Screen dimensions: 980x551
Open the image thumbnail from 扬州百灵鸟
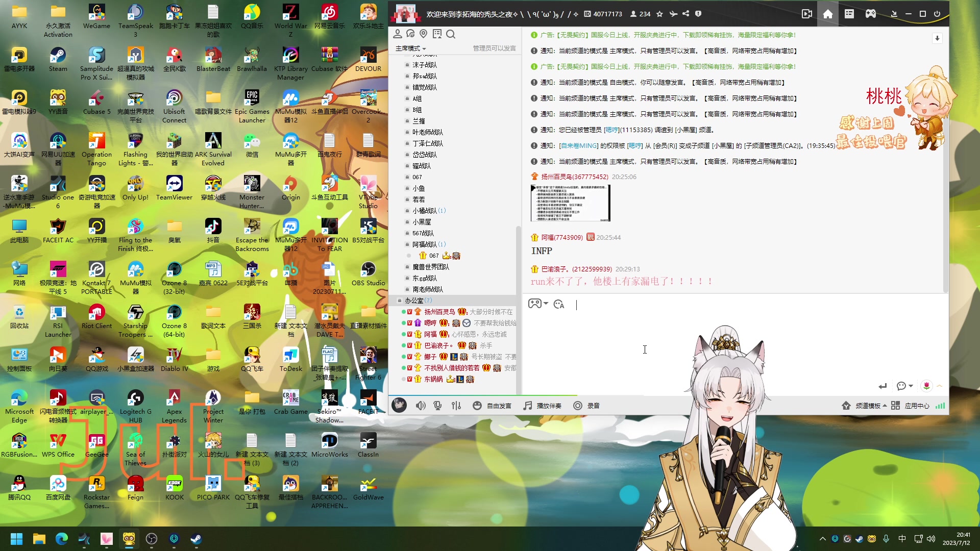tap(570, 203)
